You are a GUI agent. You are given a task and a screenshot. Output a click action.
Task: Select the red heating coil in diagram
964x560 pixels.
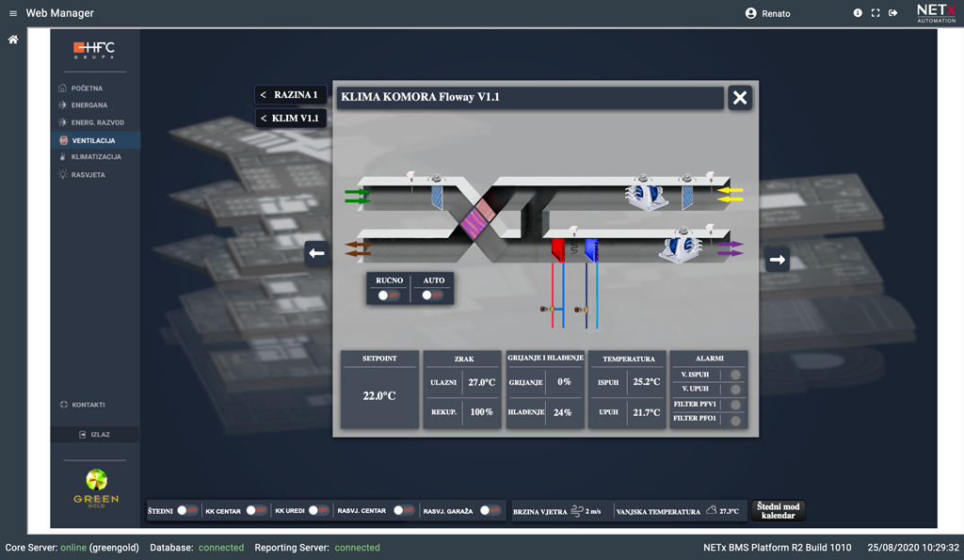coord(557,249)
